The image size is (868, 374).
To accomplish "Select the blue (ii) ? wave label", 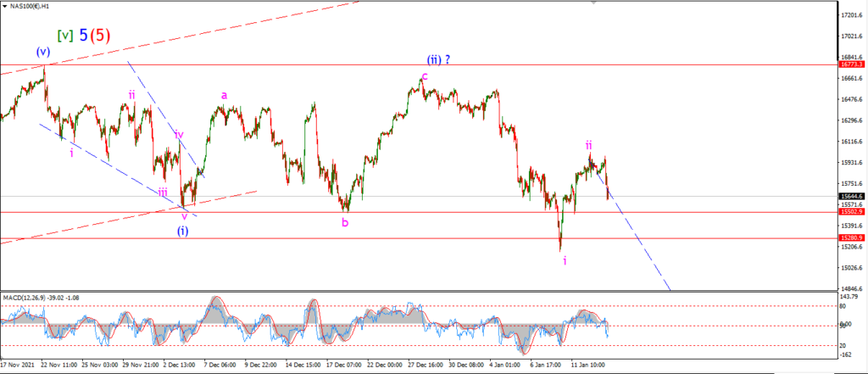I will 438,59.
